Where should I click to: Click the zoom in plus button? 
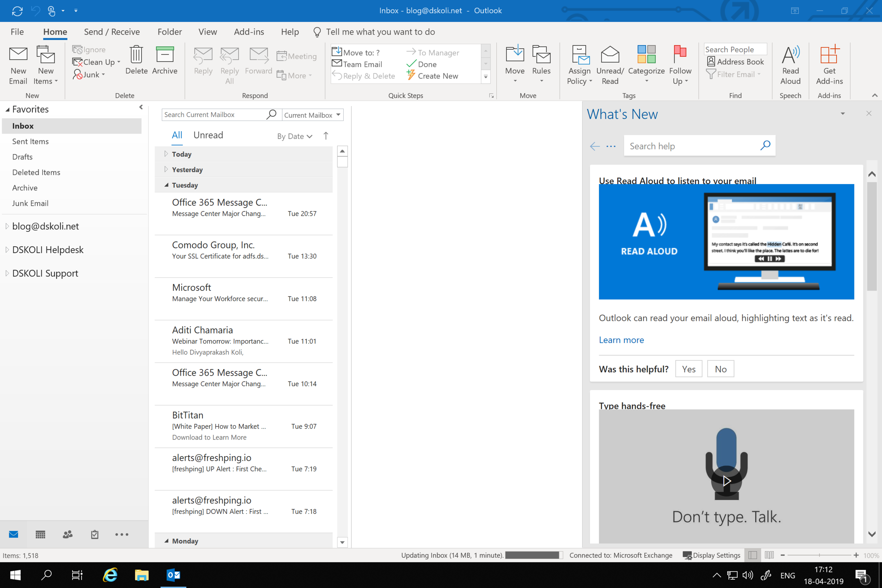coord(856,555)
